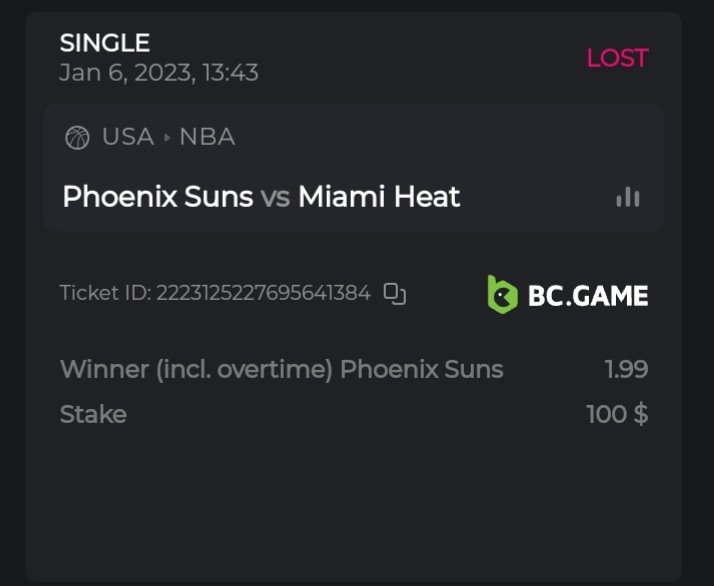Click the Winner (incl. overtime) selection text
Viewport: 714px width, 586px height.
(197, 369)
